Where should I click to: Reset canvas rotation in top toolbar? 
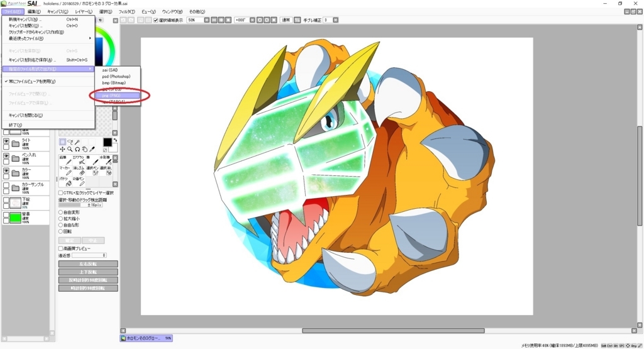pos(274,20)
